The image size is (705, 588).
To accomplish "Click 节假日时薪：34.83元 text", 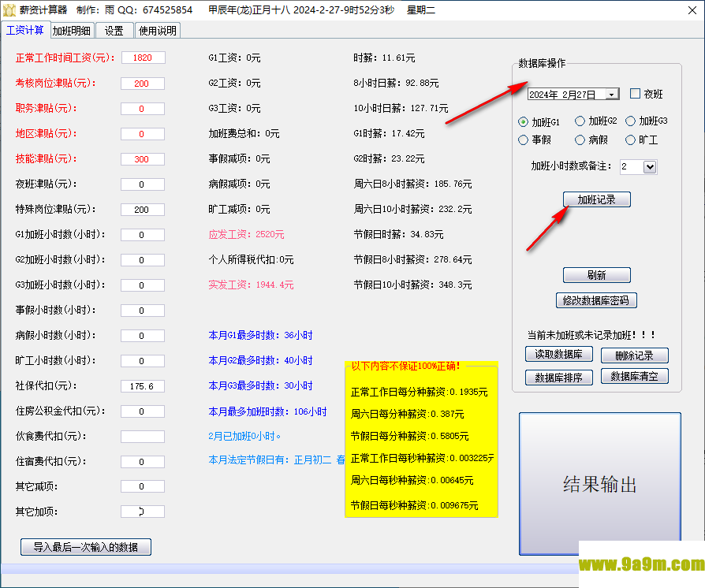I will [x=398, y=234].
